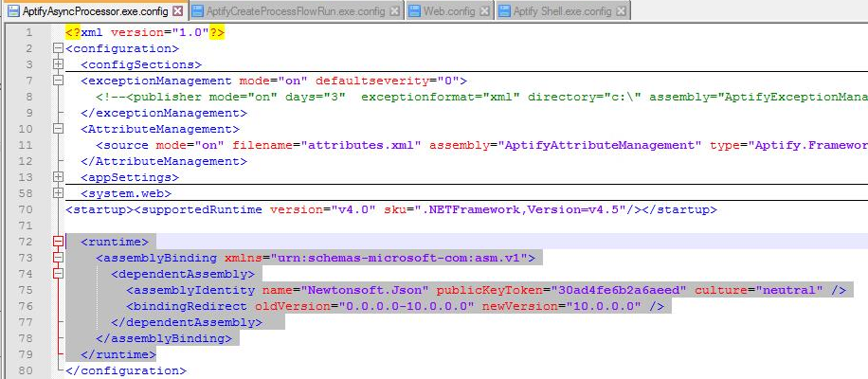This screenshot has width=868, height=379.
Task: Close the Web.config tab
Action: 484,10
